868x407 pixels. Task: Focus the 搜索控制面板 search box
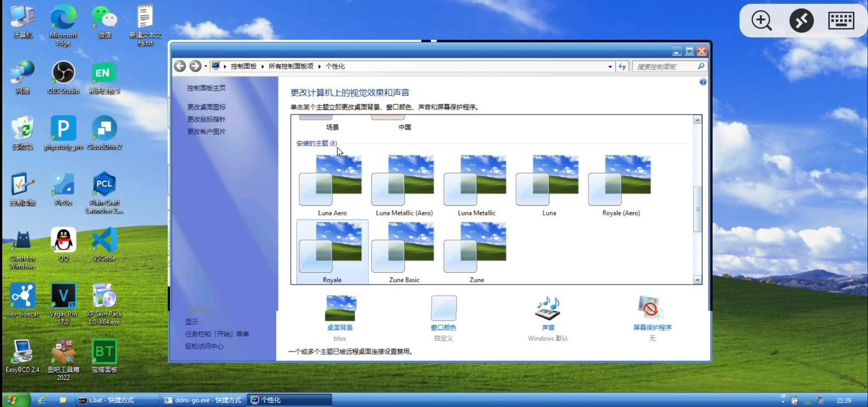669,66
